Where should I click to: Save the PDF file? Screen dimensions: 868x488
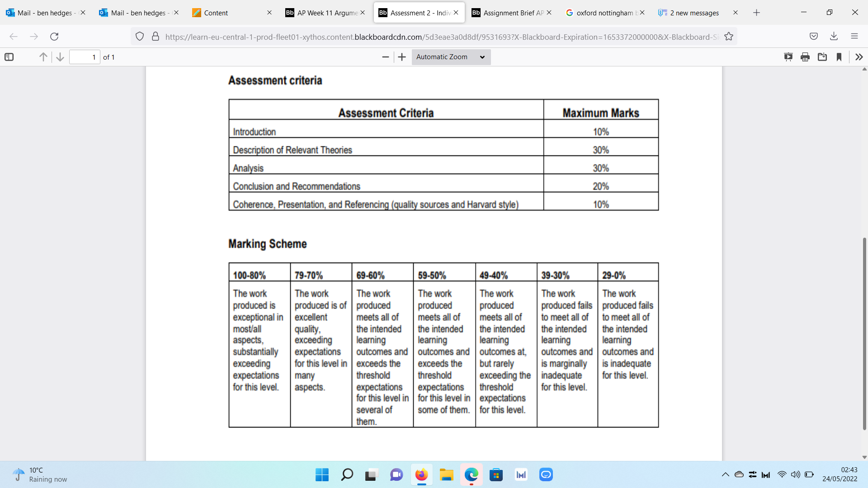[x=822, y=57]
